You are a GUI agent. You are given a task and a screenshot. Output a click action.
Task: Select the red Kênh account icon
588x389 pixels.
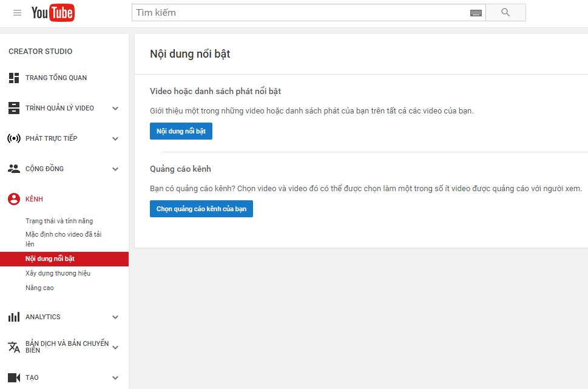point(13,198)
